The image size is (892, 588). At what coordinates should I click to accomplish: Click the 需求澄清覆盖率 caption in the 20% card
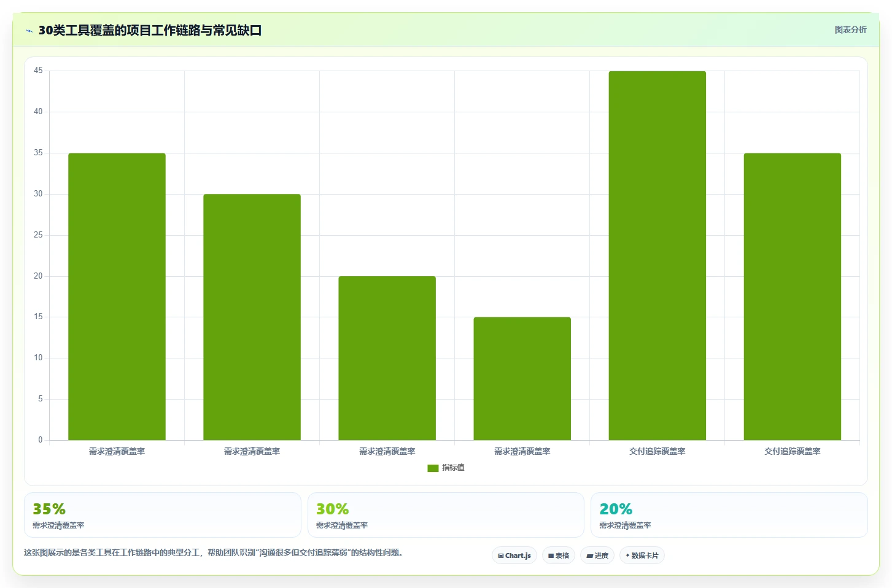tap(625, 525)
